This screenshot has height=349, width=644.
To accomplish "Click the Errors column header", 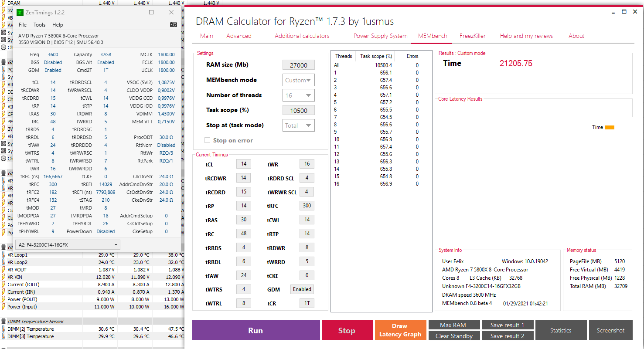I will tap(412, 56).
